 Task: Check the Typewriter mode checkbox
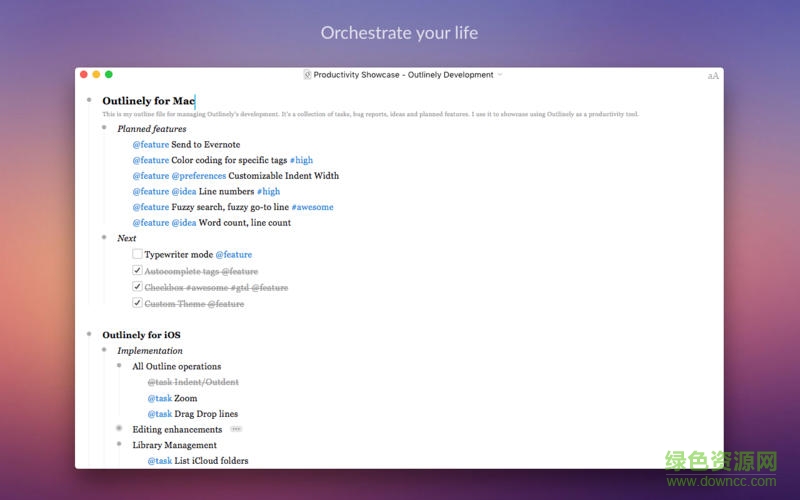(137, 254)
